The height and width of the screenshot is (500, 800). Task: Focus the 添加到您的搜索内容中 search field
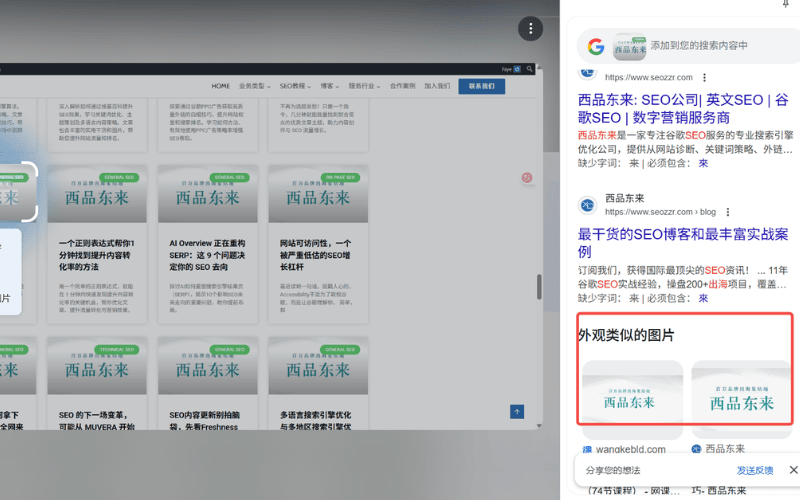pos(699,45)
